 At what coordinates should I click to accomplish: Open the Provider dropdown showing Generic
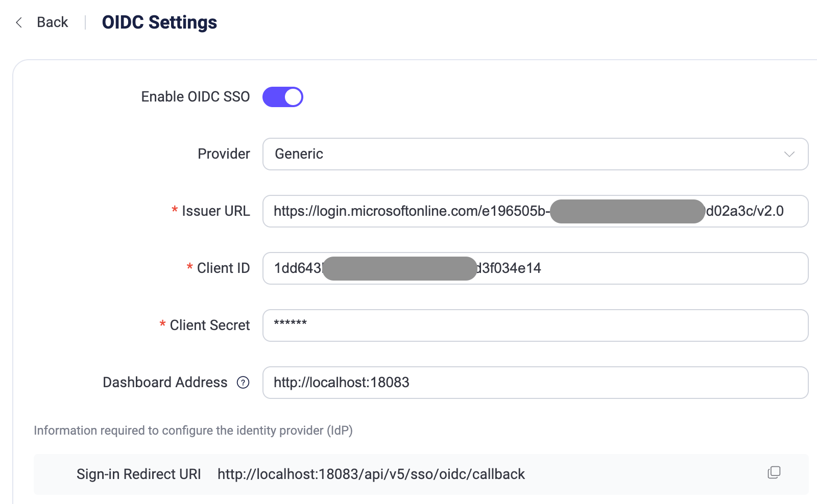tap(511, 154)
